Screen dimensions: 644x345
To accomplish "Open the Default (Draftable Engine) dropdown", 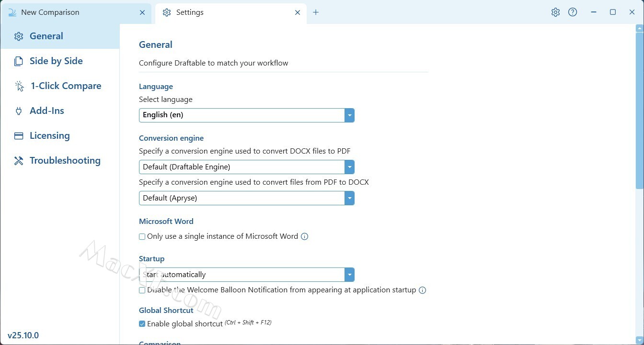I will (349, 167).
